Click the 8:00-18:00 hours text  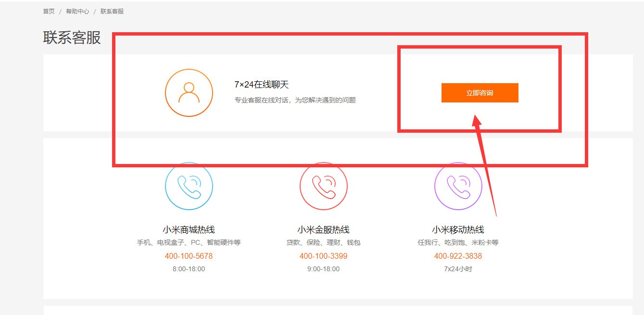click(189, 269)
